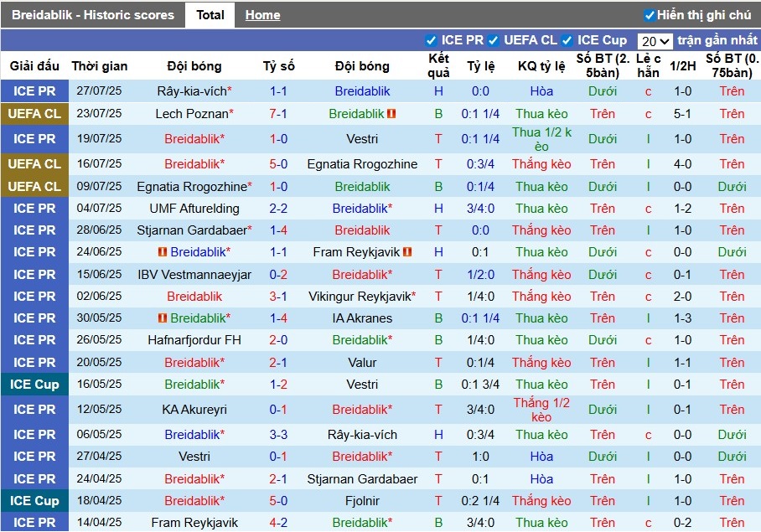761x532 pixels.
Task: Uncheck the ICE PR filter checkbox
Action: click(x=431, y=41)
